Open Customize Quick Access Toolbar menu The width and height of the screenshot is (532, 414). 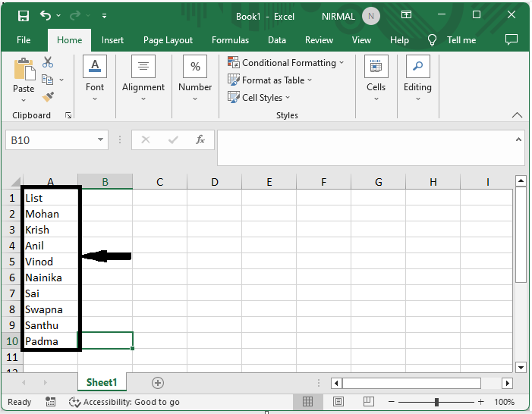click(x=104, y=16)
